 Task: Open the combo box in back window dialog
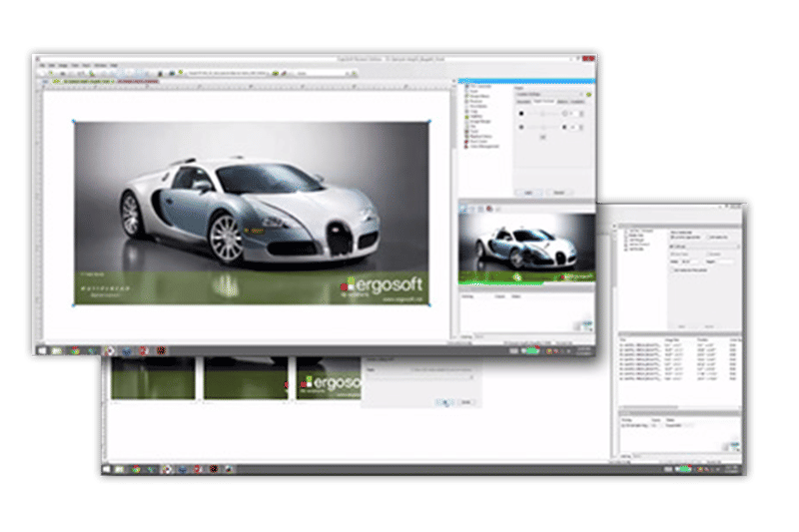420,377
